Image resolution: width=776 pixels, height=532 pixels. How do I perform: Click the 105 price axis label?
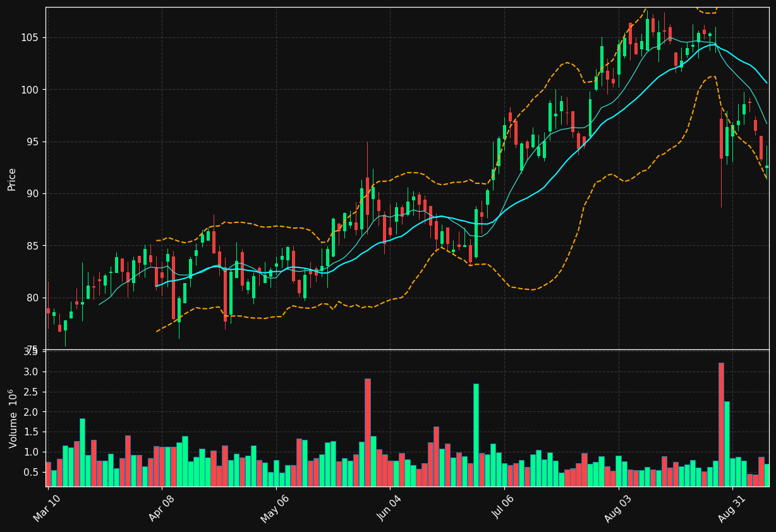click(x=30, y=38)
